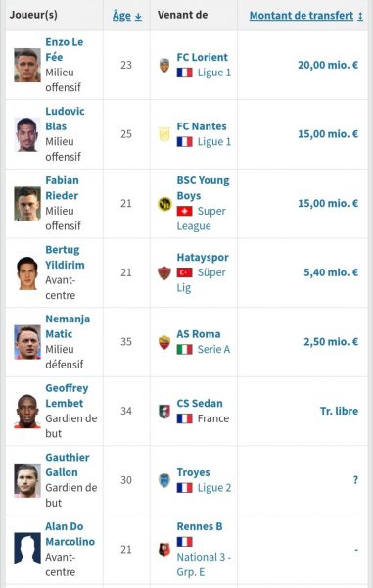This screenshot has height=588, width=373.
Task: Open the Tr. libre transfer link
Action: (x=339, y=411)
